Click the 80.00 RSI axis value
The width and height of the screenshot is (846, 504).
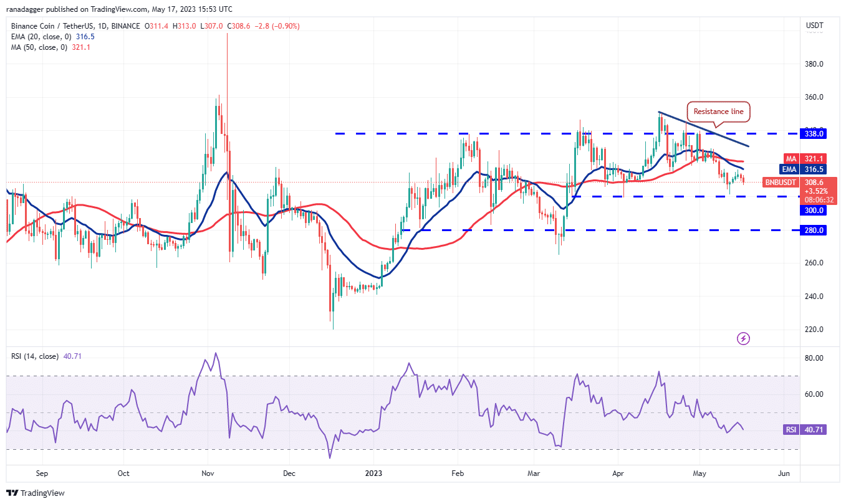(x=814, y=358)
